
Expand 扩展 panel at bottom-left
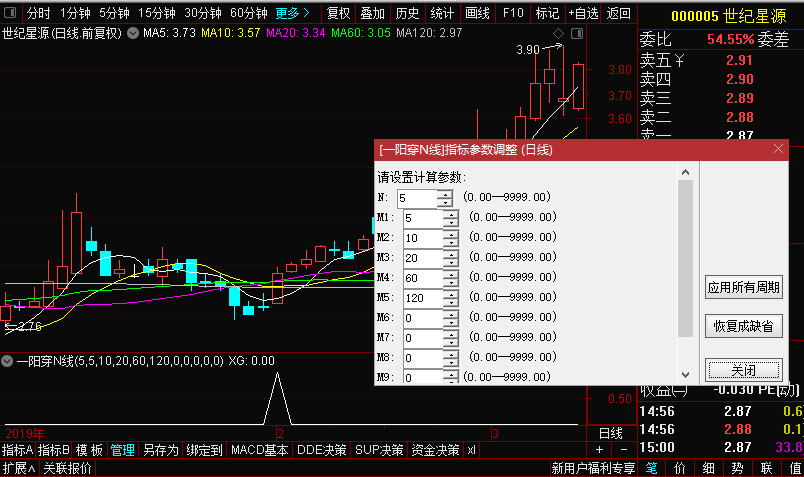[19, 468]
